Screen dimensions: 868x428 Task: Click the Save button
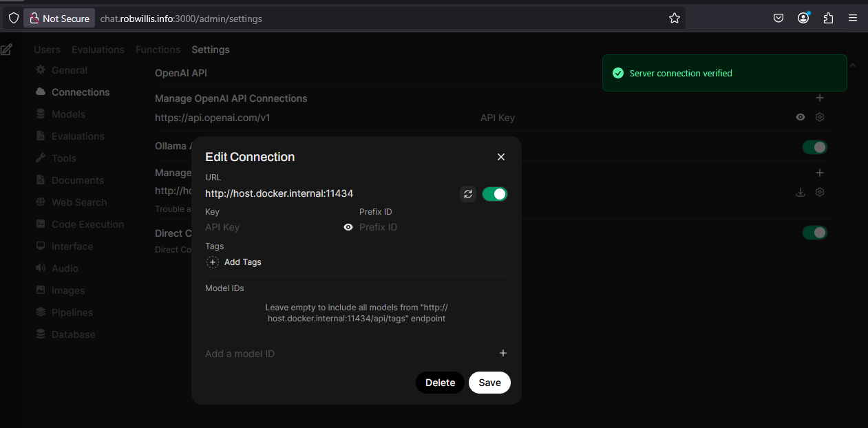[489, 383]
